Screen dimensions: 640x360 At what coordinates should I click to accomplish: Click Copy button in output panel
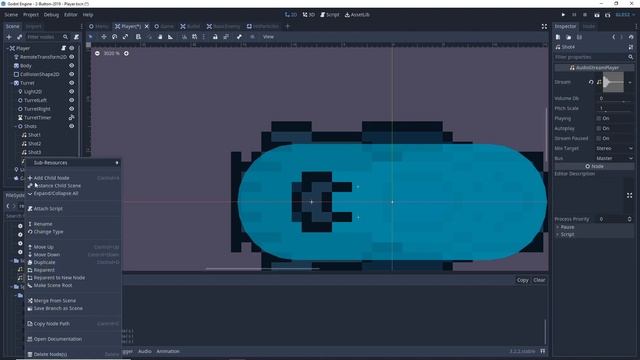pyautogui.click(x=522, y=280)
